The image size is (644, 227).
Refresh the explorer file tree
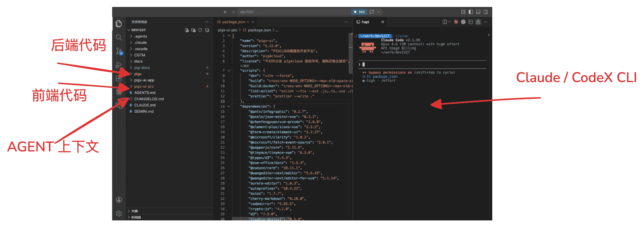(x=200, y=30)
